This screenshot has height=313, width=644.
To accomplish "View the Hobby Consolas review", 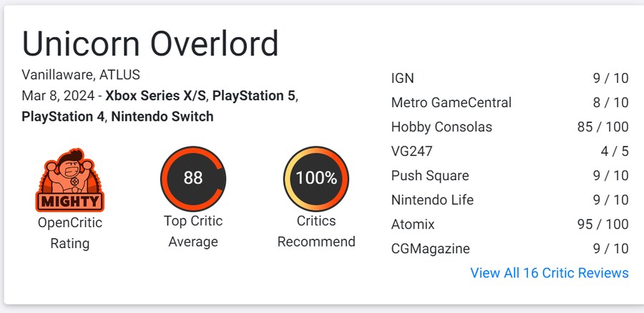I will (441, 127).
